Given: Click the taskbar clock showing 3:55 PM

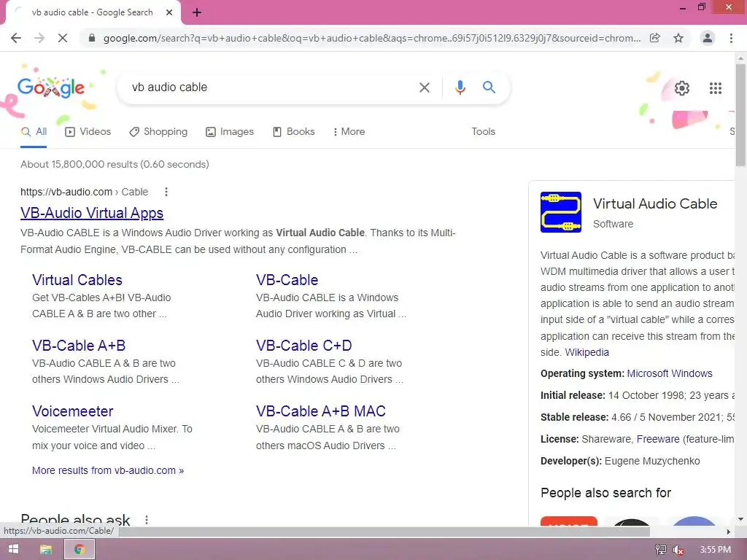Looking at the screenshot, I should point(715,550).
